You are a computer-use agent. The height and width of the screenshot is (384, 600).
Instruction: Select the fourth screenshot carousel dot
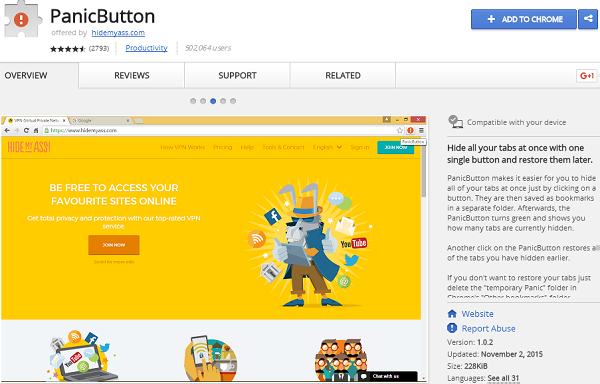tap(223, 101)
